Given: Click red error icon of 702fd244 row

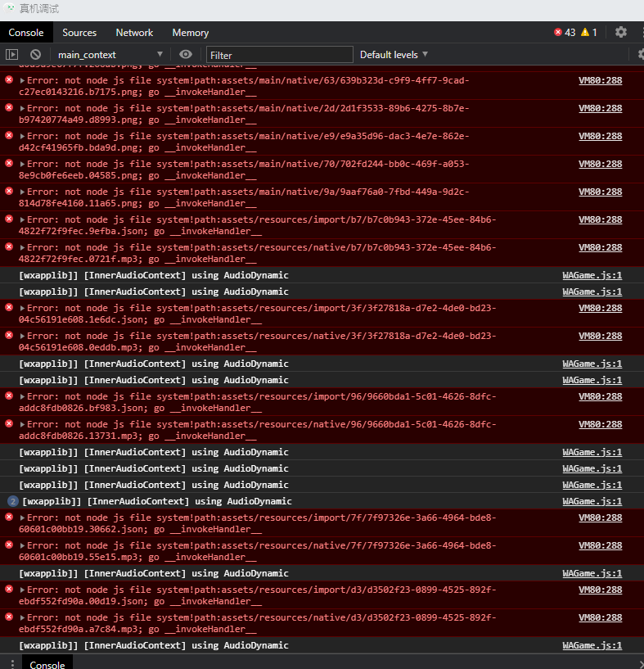Looking at the screenshot, I should tap(9, 164).
